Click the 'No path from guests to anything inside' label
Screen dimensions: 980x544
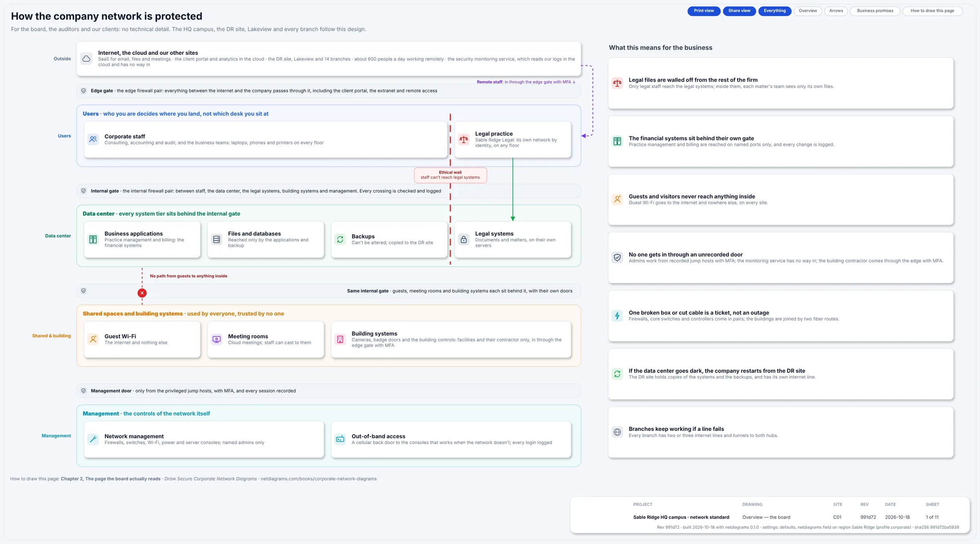[189, 276]
